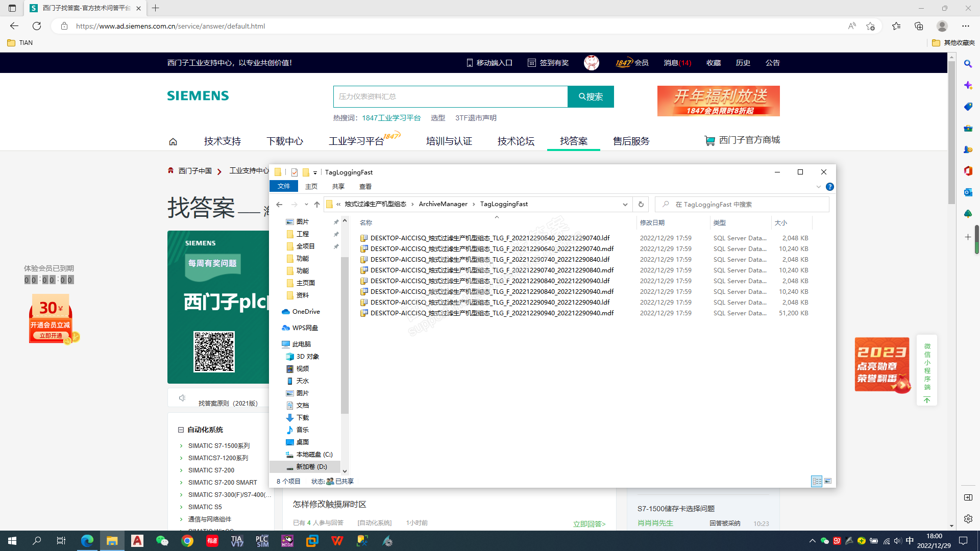Open TIA Portal V17 from taskbar
This screenshot has width=980, height=551.
(x=237, y=541)
